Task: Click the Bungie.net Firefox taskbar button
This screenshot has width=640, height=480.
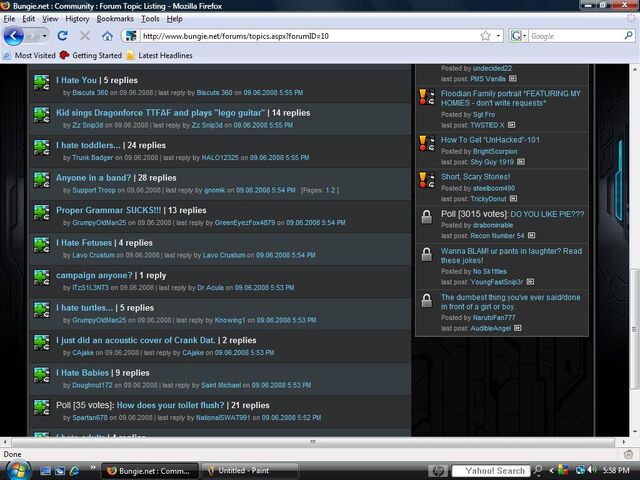Action: (x=150, y=471)
